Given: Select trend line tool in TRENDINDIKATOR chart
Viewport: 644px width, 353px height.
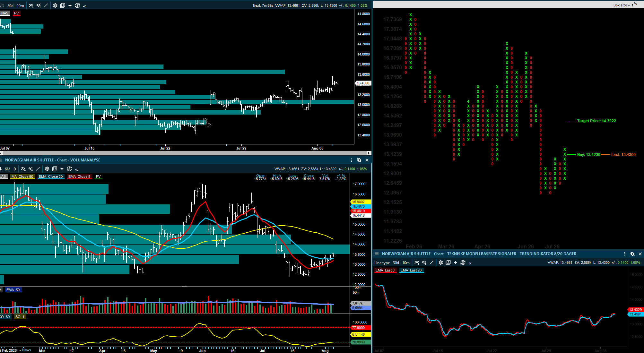Looking at the screenshot, I should pyautogui.click(x=431, y=263).
